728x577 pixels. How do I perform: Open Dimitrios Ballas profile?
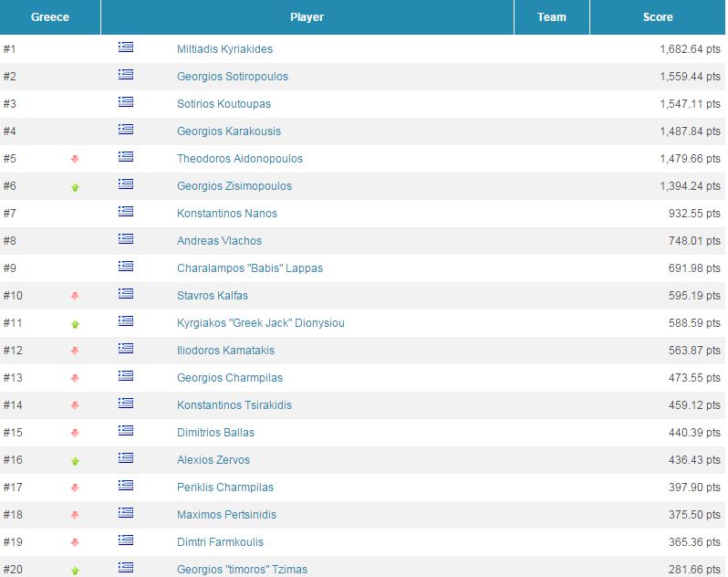216,433
